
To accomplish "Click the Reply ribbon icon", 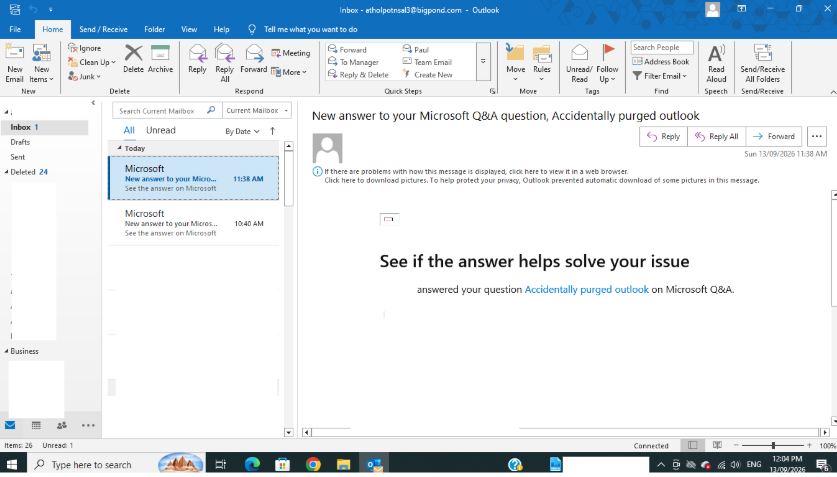I will [x=197, y=59].
